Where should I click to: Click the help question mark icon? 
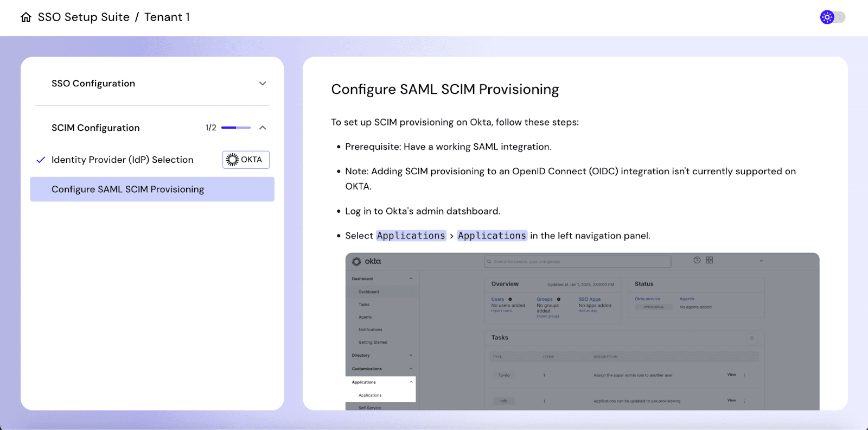[x=697, y=260]
